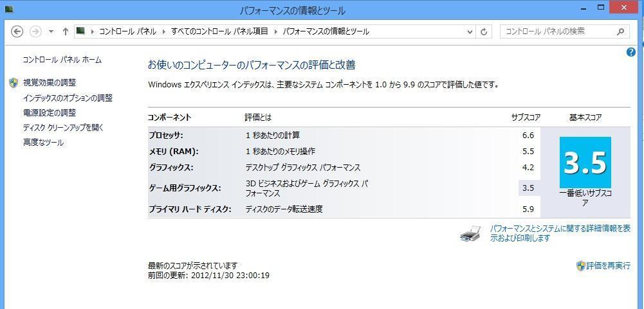Refresh the page with refresh icon

pos(484,31)
